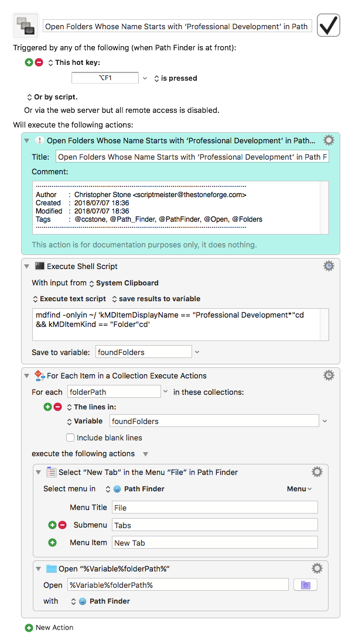Click the Execute Shell Script terminal icon
The width and height of the screenshot is (352, 644).
[39, 266]
